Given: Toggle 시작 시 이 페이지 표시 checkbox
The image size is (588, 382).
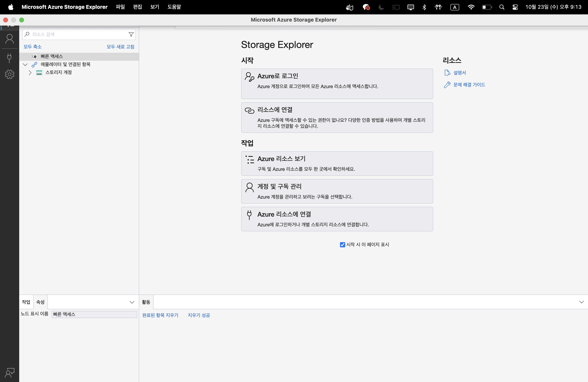Looking at the screenshot, I should pyautogui.click(x=342, y=245).
